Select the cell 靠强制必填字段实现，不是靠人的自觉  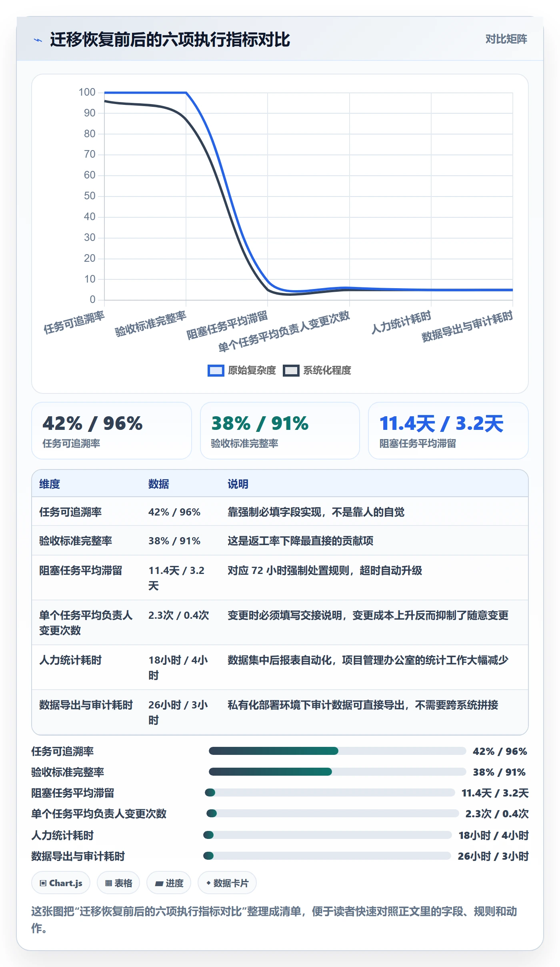(x=316, y=512)
